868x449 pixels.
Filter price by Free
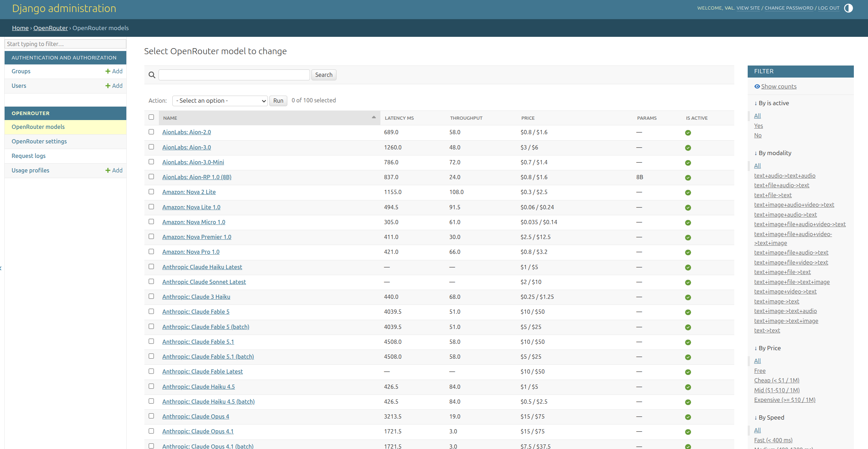tap(760, 371)
